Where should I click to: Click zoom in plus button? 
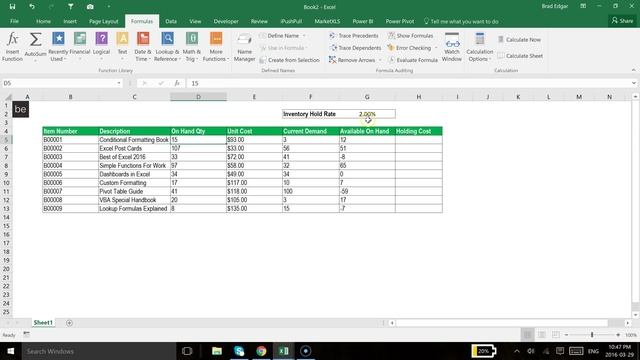tap(618, 335)
